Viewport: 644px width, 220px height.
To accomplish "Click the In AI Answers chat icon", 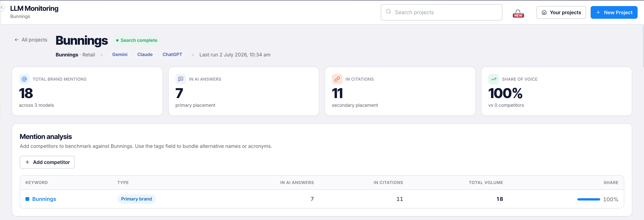I will (181, 79).
